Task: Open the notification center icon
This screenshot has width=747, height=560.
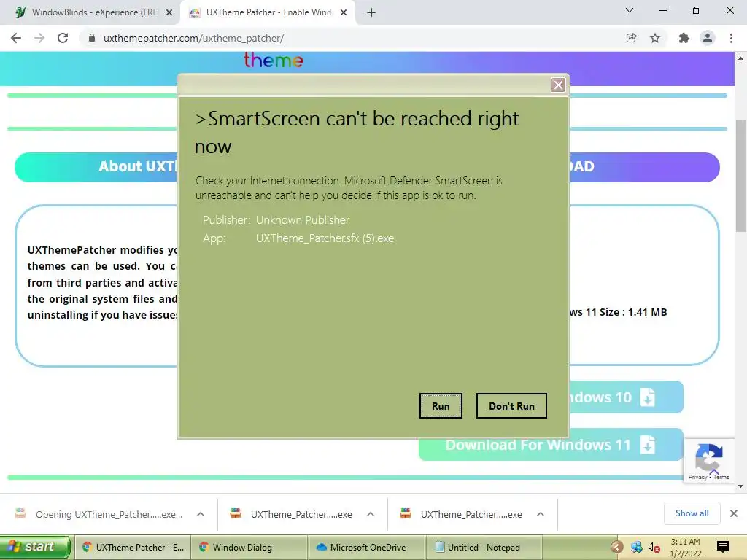Action: (x=723, y=547)
